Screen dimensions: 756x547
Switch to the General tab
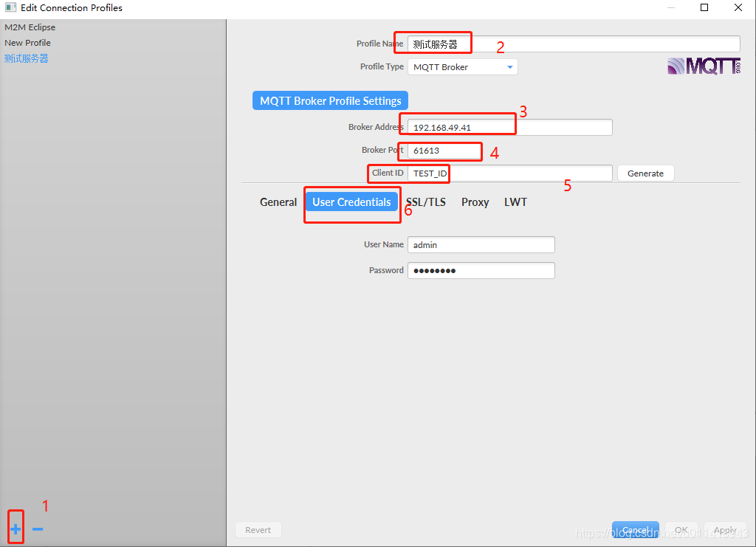[278, 202]
